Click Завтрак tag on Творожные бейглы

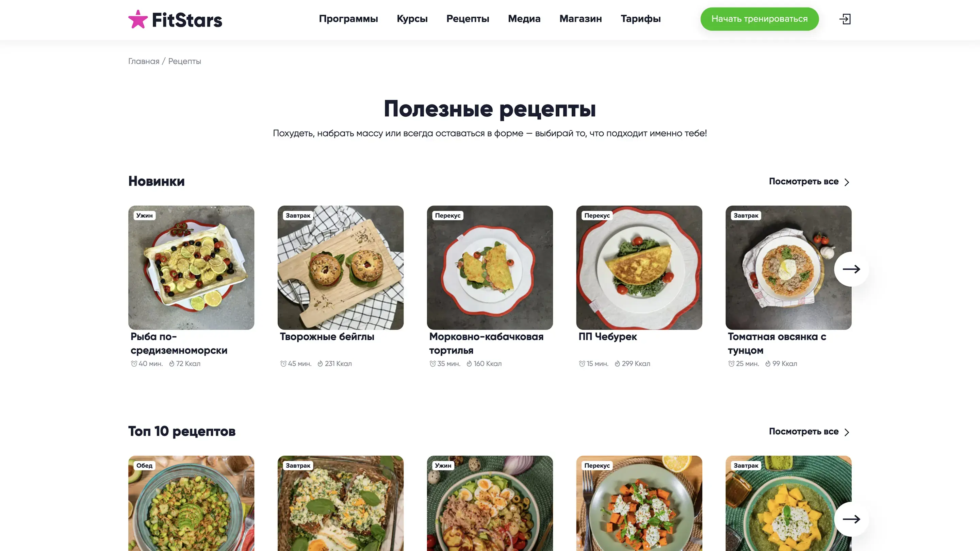pos(298,216)
